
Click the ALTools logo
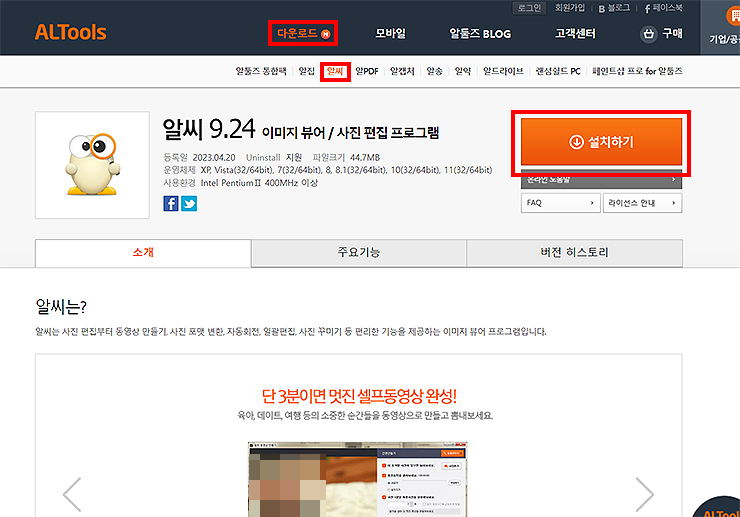click(71, 33)
